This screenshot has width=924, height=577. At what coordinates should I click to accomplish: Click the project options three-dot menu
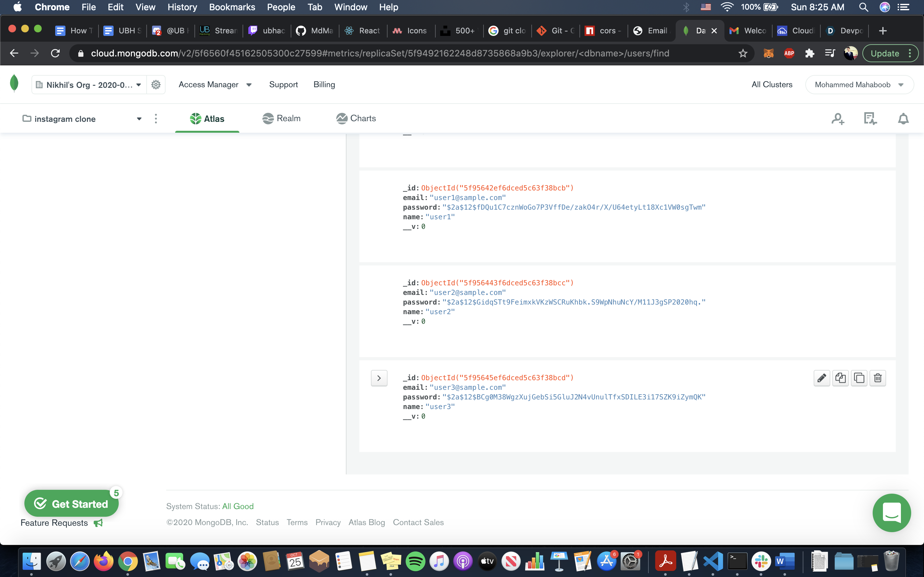coord(156,119)
